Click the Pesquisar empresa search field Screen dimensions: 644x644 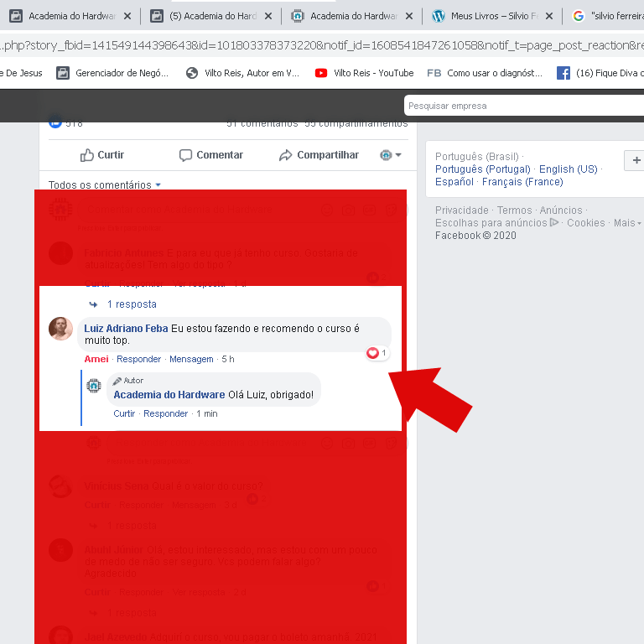[x=523, y=106]
